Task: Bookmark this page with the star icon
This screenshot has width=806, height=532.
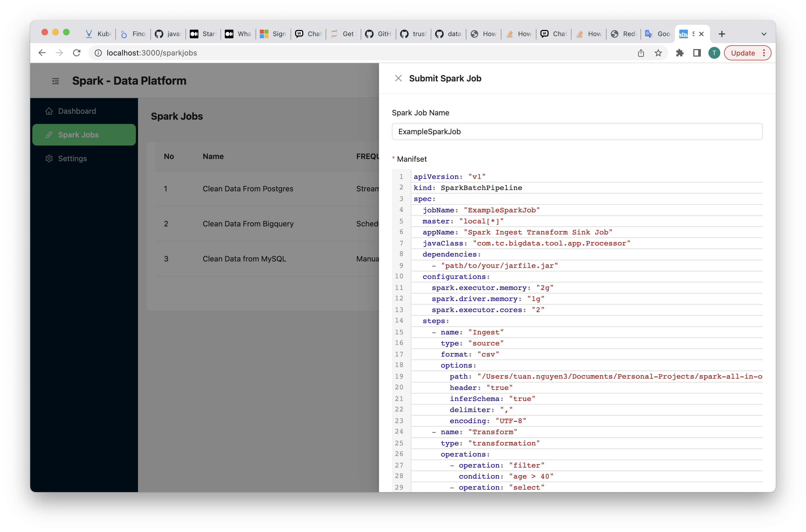Action: (x=658, y=53)
